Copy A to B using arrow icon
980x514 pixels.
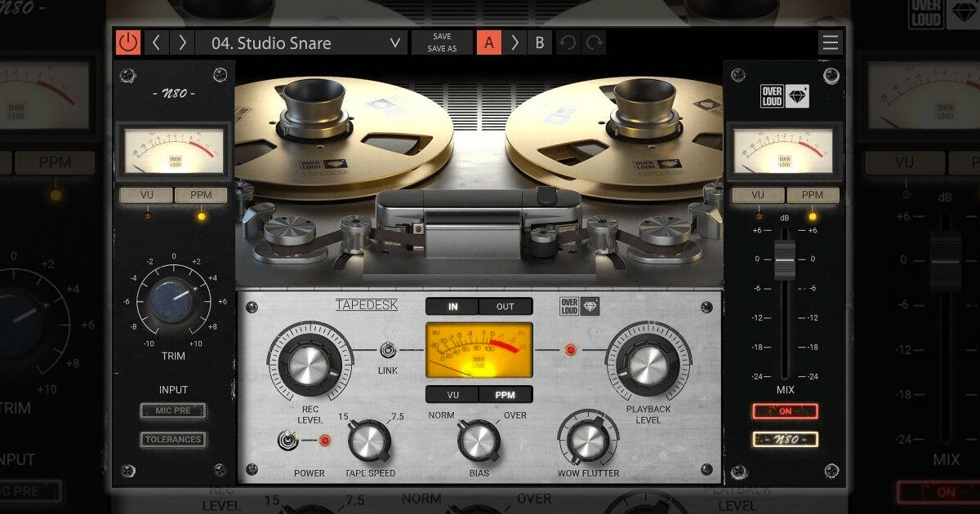coord(514,42)
